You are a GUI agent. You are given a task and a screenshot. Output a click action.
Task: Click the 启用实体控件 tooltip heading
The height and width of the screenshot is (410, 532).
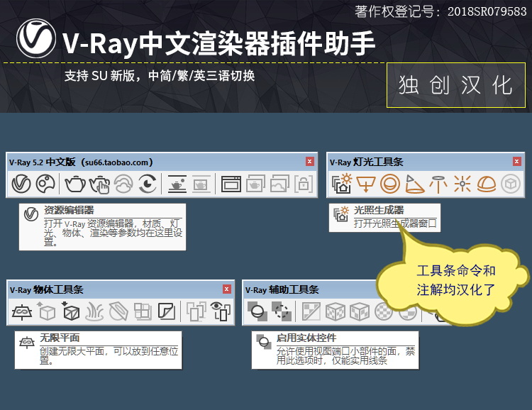(306, 338)
